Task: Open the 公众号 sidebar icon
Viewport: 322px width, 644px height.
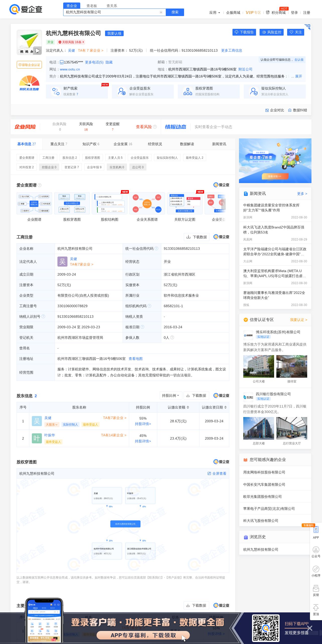Action: [x=316, y=552]
